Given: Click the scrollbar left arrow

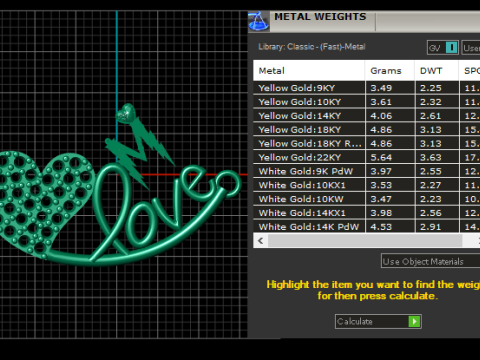Looking at the screenshot, I should pyautogui.click(x=261, y=240).
